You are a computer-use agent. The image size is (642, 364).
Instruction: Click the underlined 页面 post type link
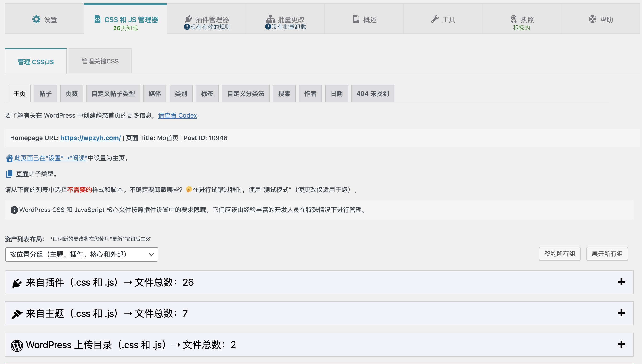tap(22, 174)
